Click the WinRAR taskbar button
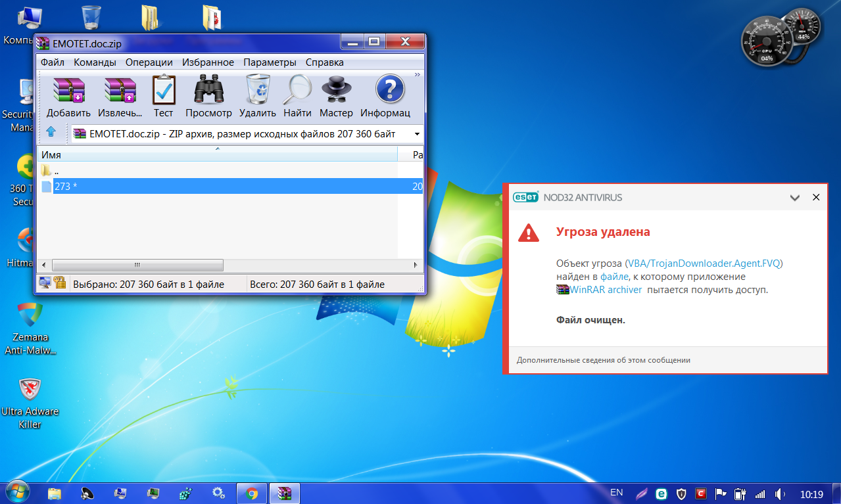 tap(285, 493)
